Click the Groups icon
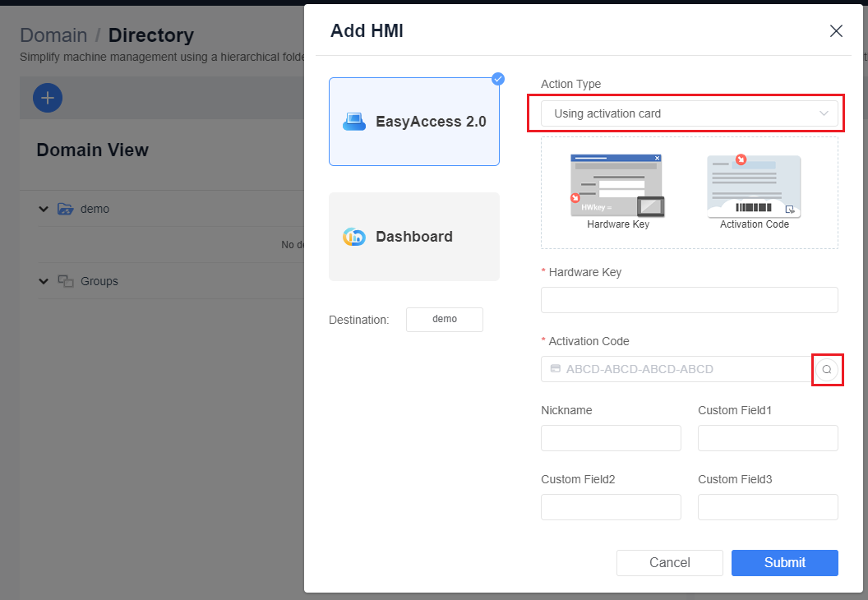868x600 pixels. click(65, 281)
